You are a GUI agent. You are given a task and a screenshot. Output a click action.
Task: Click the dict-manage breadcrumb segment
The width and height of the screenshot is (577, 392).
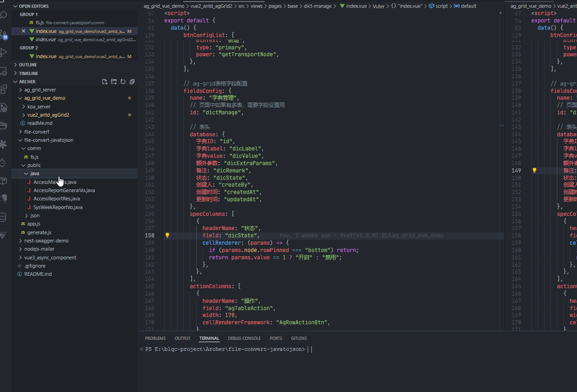tap(318, 6)
